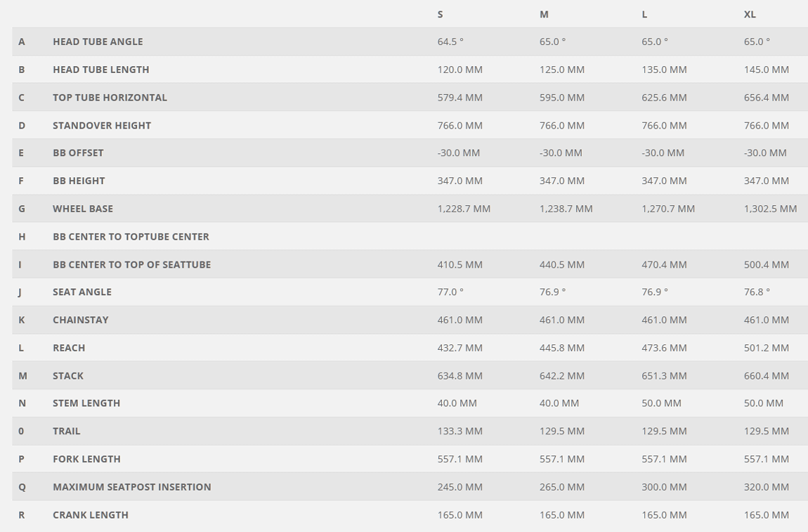Select the TOP TUBE HORIZONTAL label
The image size is (808, 532).
click(x=110, y=98)
